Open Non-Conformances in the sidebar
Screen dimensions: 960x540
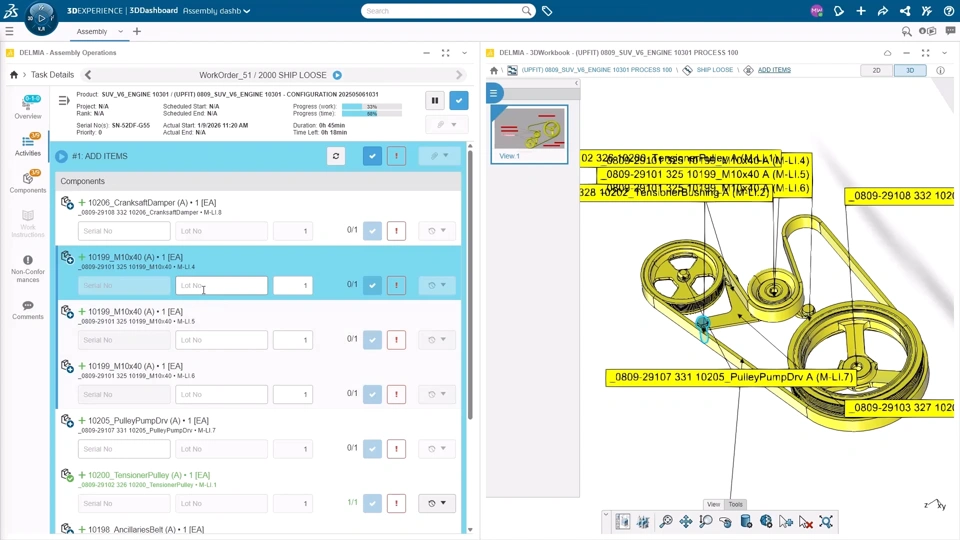point(28,268)
